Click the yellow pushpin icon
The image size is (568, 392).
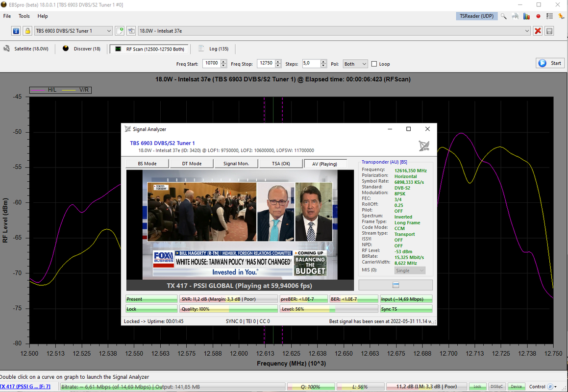(x=561, y=16)
